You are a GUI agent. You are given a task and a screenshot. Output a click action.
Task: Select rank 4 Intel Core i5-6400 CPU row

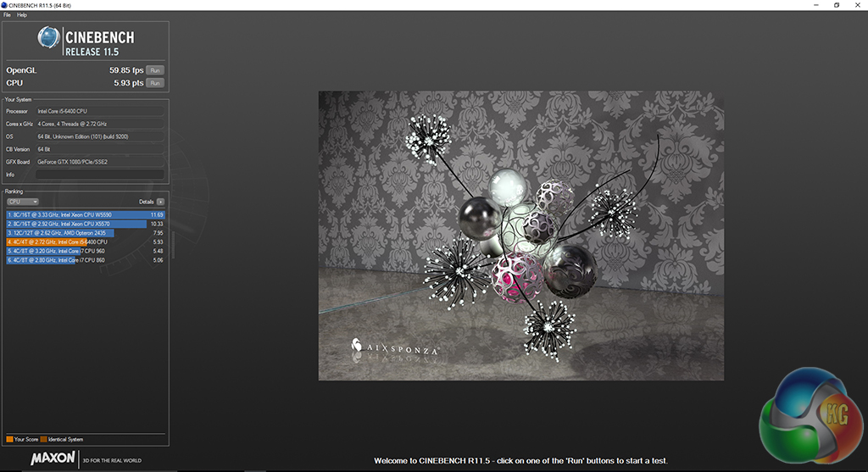(86, 242)
